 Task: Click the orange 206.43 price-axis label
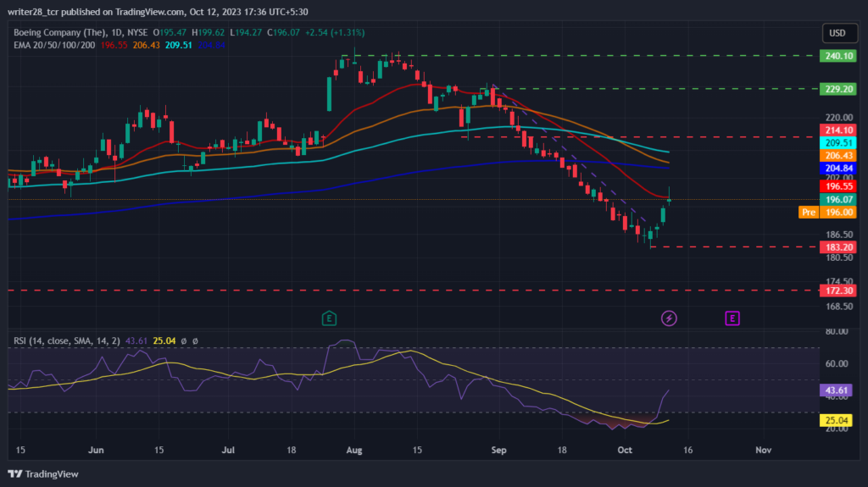point(838,156)
